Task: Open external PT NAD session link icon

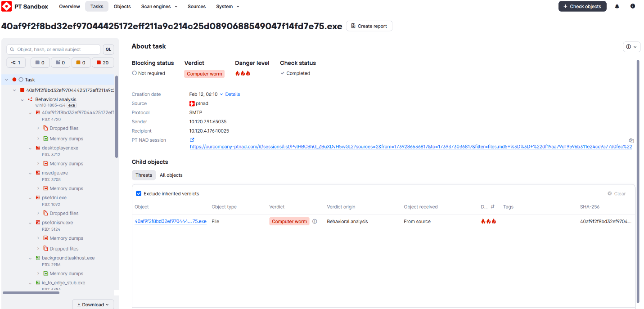Action: pyautogui.click(x=192, y=140)
